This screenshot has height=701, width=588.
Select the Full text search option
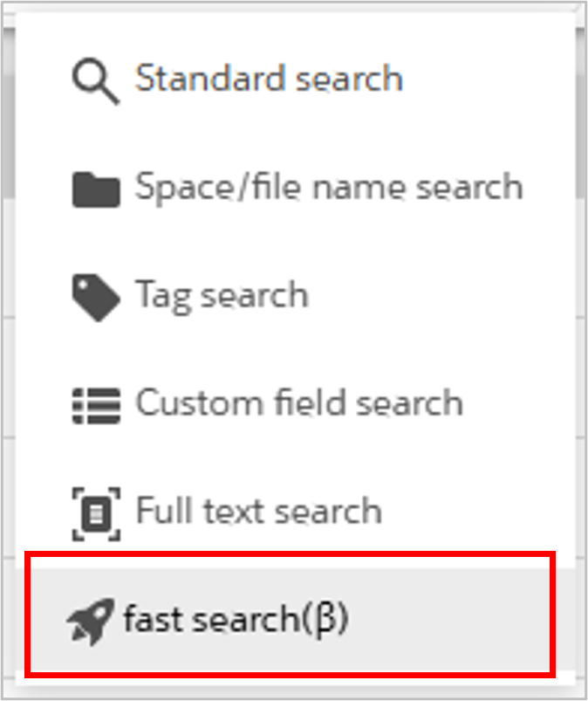pos(259,512)
